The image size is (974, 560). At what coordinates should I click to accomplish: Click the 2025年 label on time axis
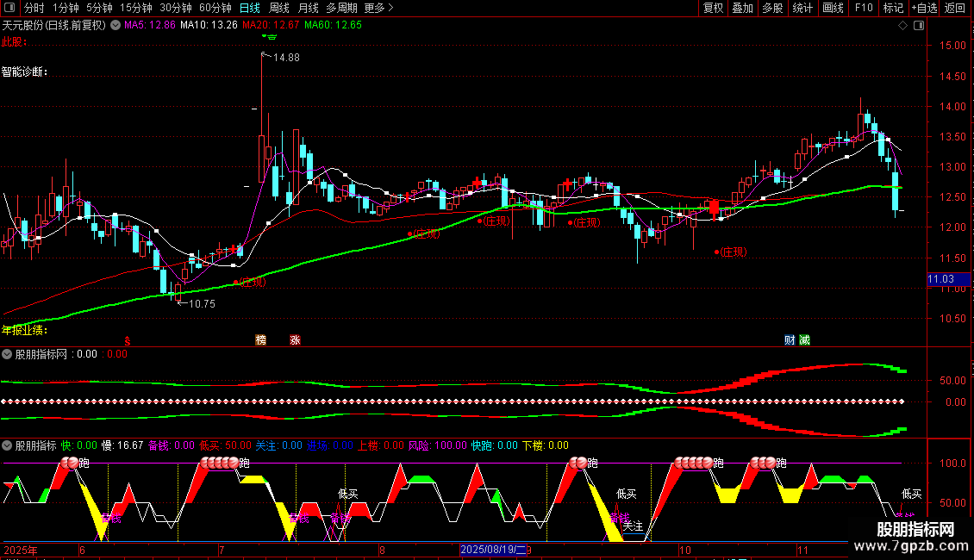pos(21,550)
